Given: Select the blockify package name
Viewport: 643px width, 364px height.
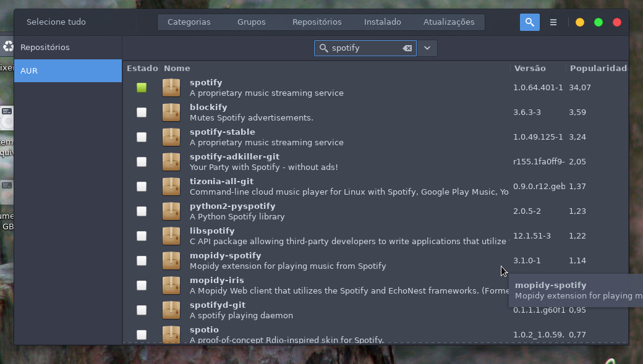Looking at the screenshot, I should point(208,107).
